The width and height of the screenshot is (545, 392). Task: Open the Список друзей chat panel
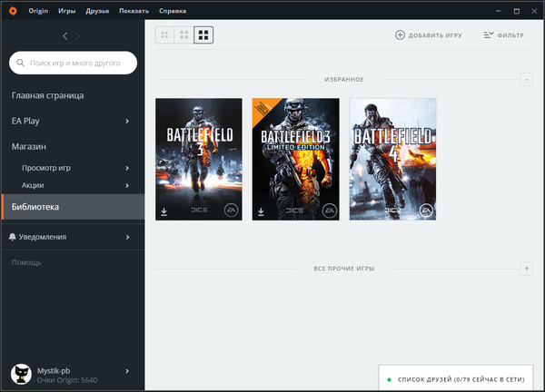[x=456, y=377]
